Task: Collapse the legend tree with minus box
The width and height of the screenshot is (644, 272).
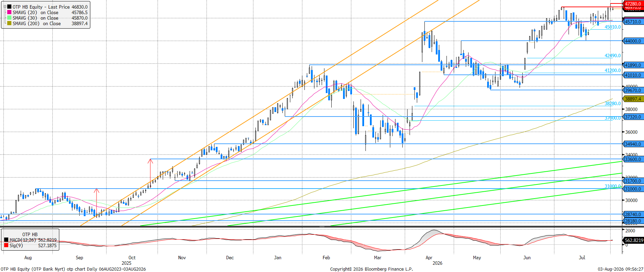Action: click(x=5, y=7)
